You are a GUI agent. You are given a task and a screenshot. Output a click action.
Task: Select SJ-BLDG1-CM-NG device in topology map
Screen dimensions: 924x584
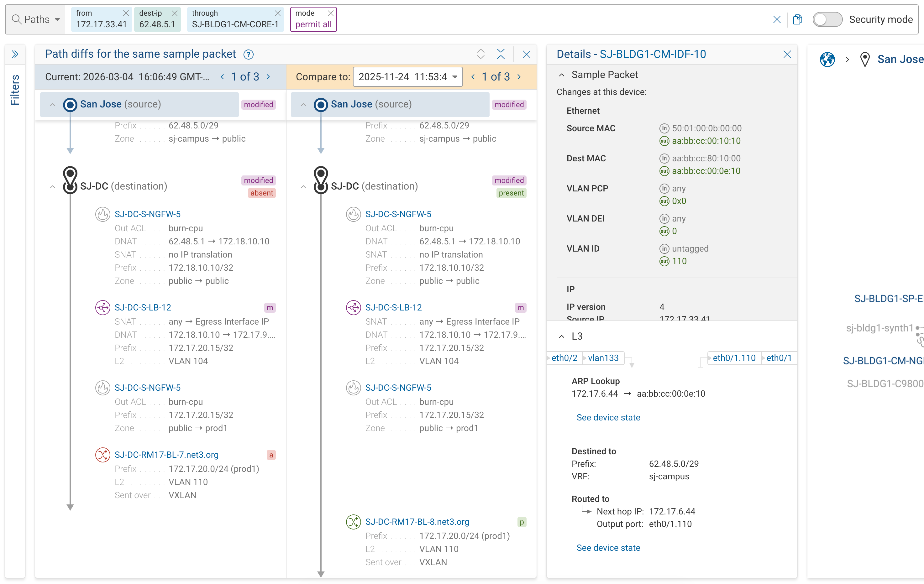pos(883,361)
